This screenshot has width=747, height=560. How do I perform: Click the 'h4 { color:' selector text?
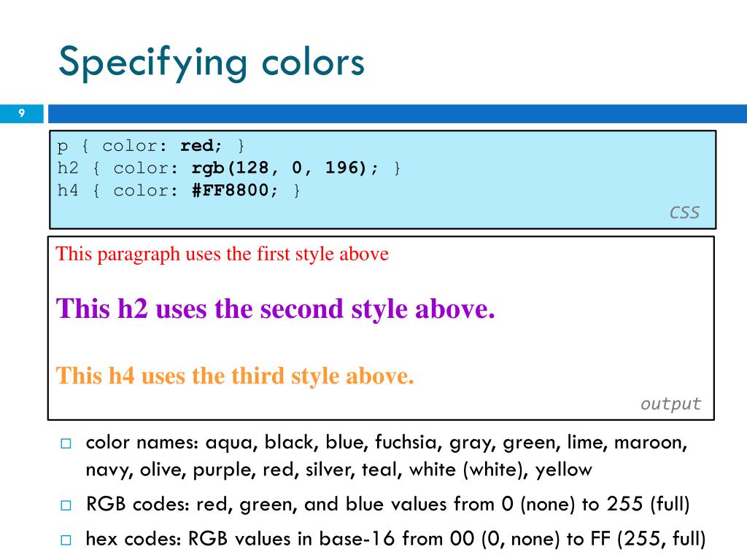(117, 190)
